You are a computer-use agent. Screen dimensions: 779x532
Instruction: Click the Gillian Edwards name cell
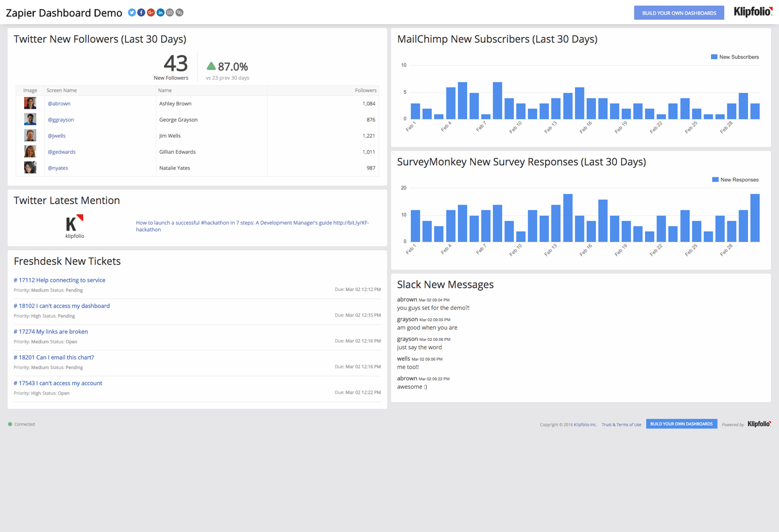pos(177,152)
